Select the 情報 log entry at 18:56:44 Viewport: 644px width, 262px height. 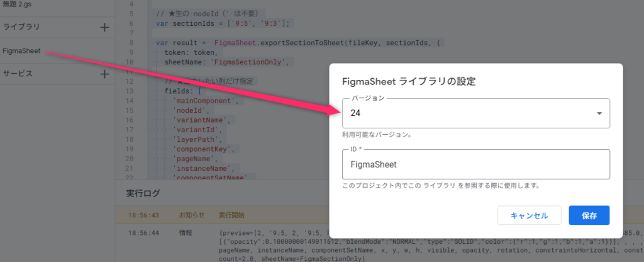pos(186,232)
